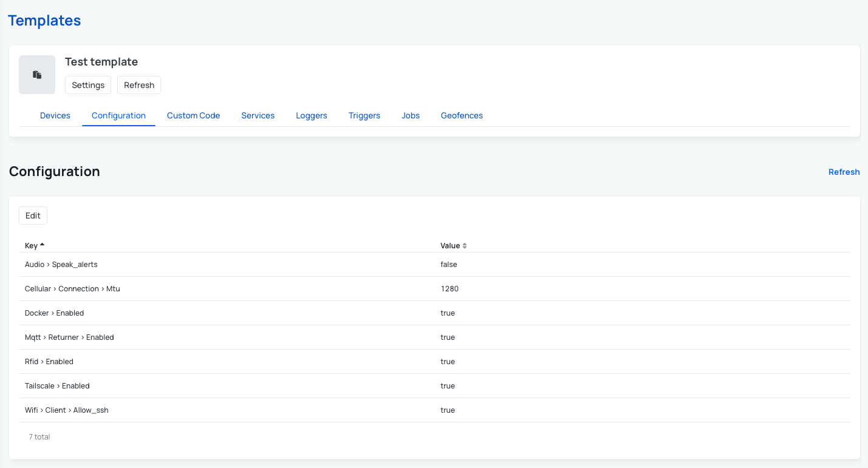The image size is (868, 468).
Task: Click the Templates page heading link
Action: (44, 20)
